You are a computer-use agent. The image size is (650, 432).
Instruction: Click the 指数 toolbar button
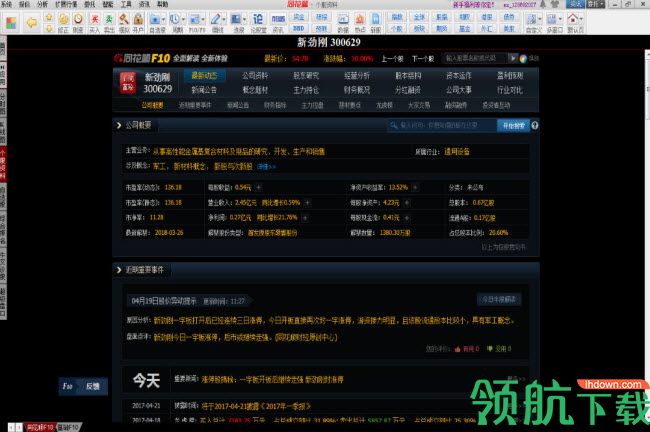click(x=397, y=17)
